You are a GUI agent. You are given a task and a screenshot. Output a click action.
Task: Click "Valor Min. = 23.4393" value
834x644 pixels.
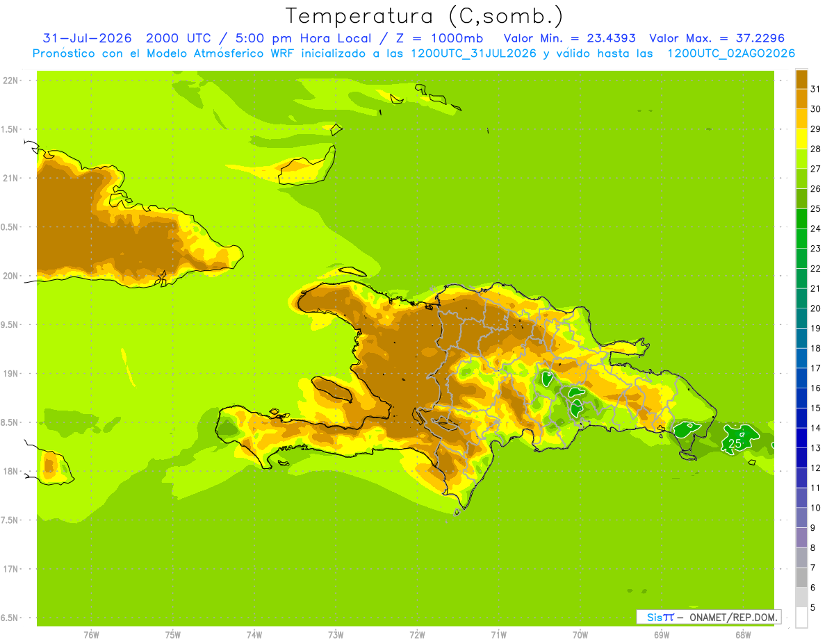[569, 38]
